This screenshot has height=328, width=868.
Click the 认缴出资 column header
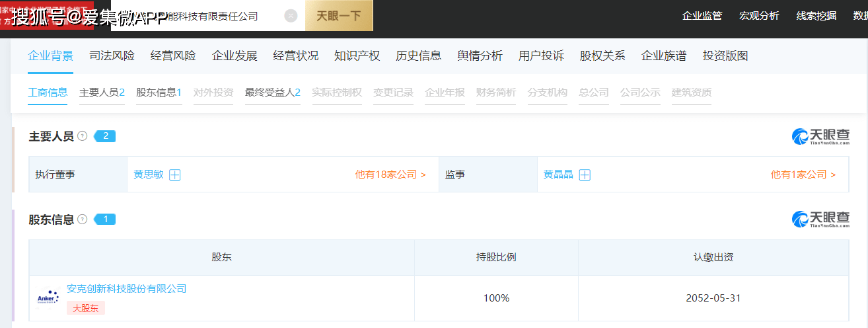[x=713, y=258]
